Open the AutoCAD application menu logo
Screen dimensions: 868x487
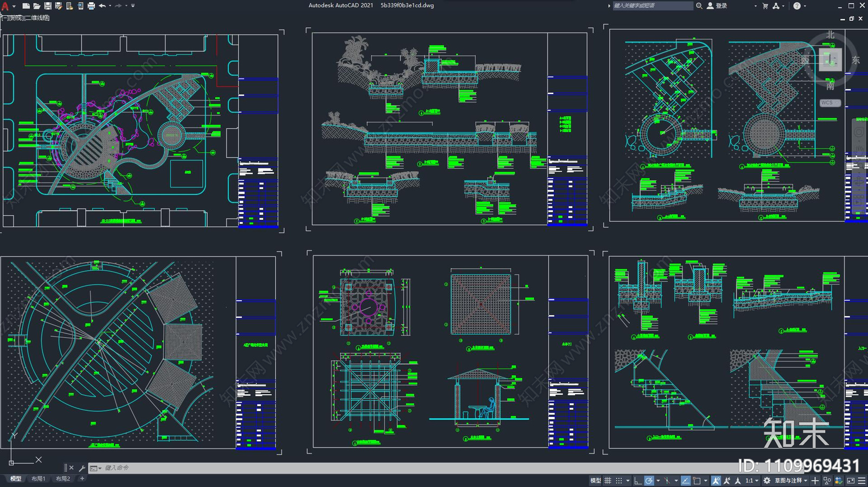click(x=5, y=6)
